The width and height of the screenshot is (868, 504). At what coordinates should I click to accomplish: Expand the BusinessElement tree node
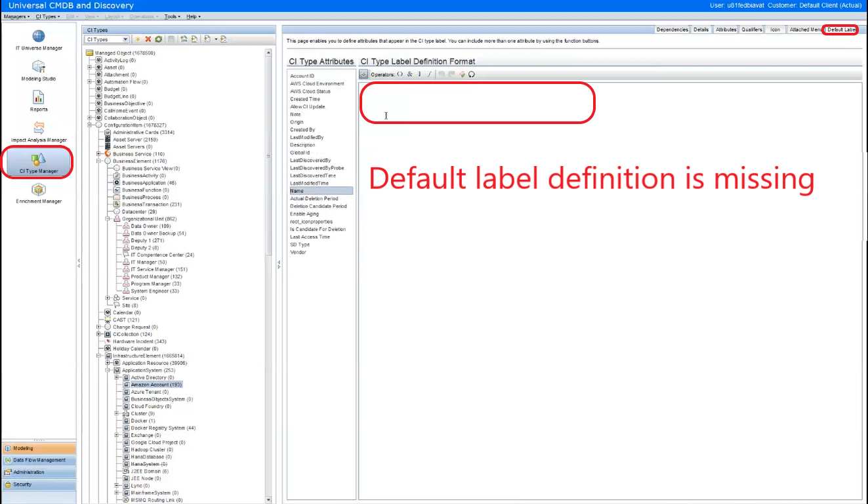[x=98, y=161]
